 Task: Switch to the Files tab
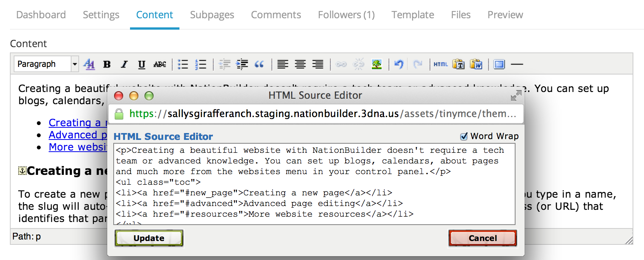click(461, 15)
